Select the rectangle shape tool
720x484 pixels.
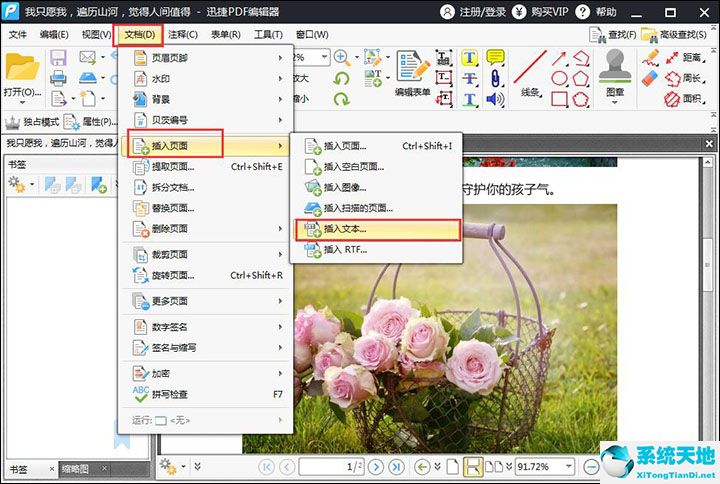coord(559,99)
